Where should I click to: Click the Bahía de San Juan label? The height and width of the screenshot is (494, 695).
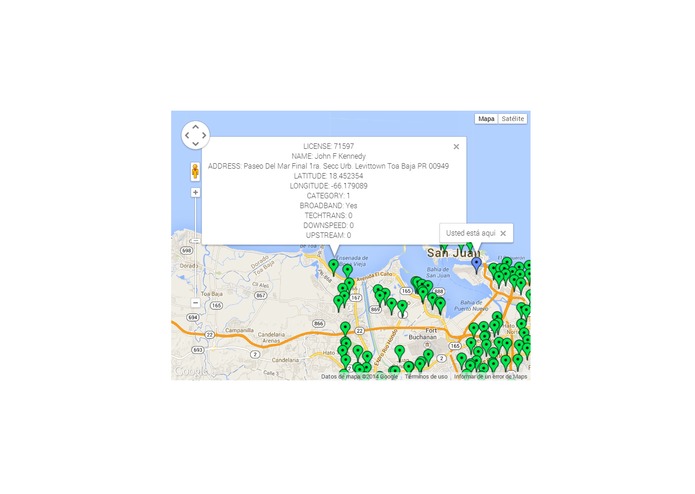(x=438, y=272)
